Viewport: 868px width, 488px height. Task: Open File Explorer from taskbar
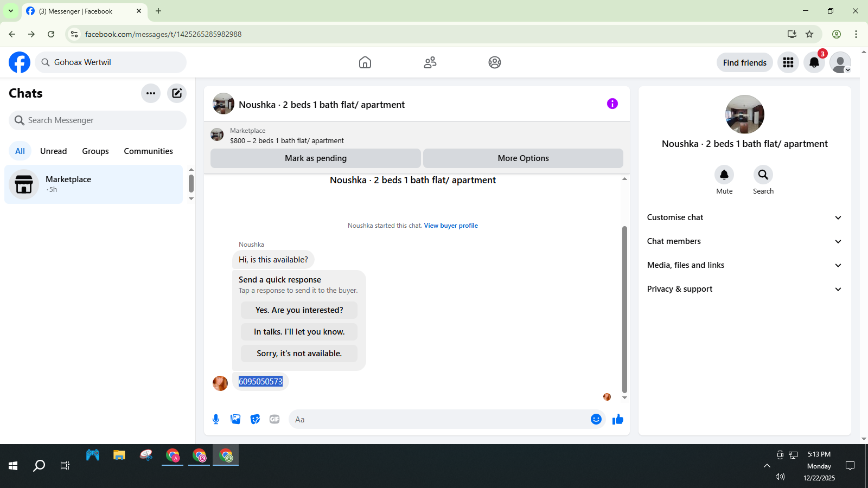(x=119, y=455)
